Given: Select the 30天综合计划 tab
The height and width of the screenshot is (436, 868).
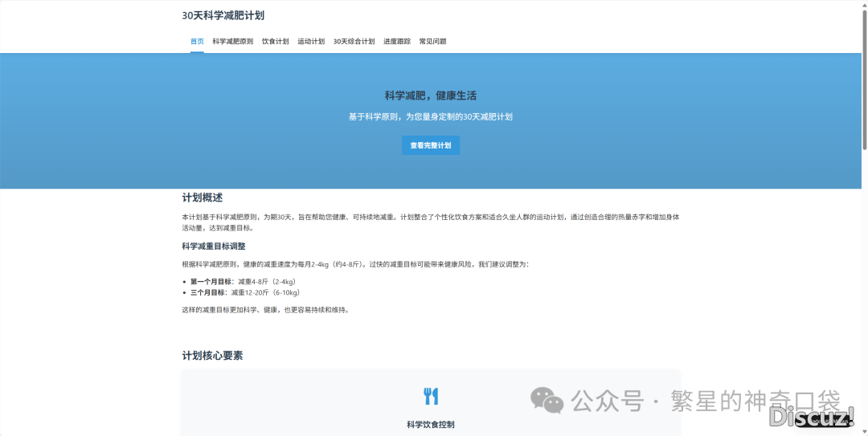Looking at the screenshot, I should 354,42.
